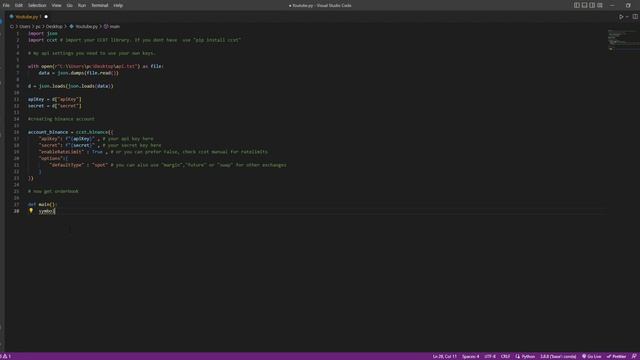Click the 'd = json.loads' line
The width and height of the screenshot is (640, 360).
[x=71, y=86]
